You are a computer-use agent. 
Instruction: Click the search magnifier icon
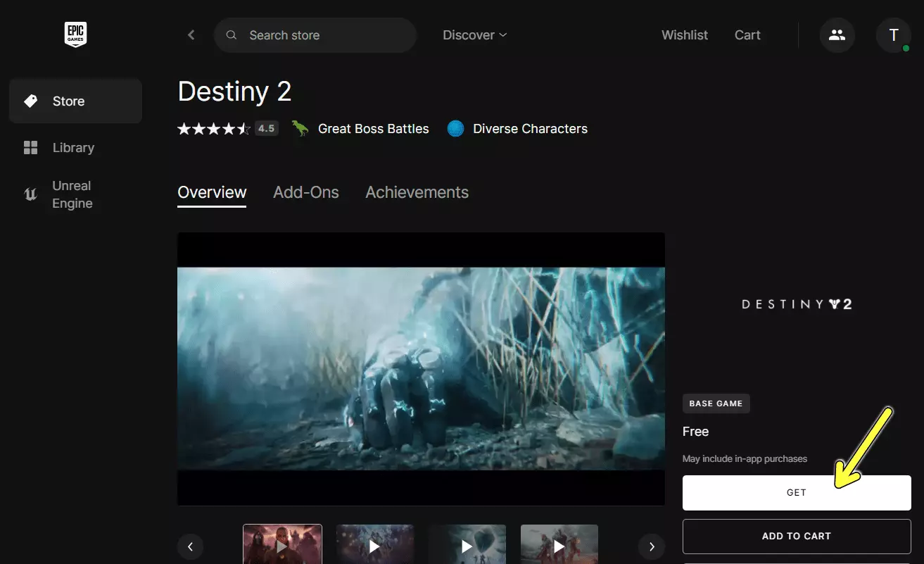point(231,35)
